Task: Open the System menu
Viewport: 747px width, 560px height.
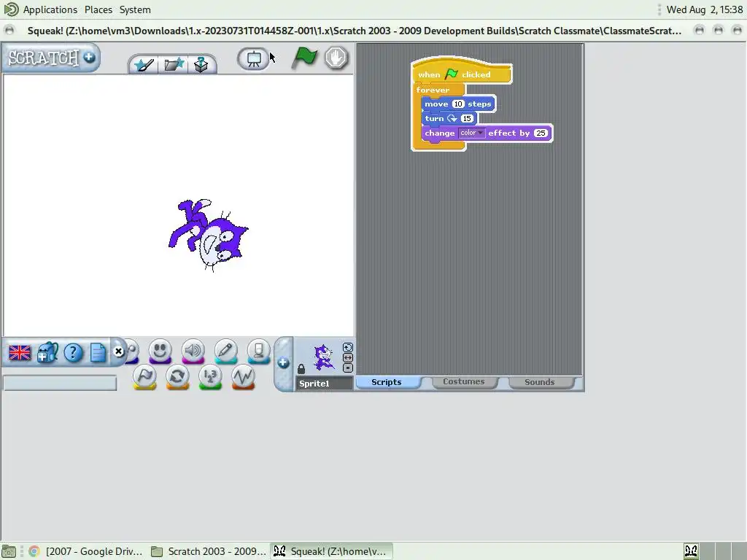Action: coord(135,9)
